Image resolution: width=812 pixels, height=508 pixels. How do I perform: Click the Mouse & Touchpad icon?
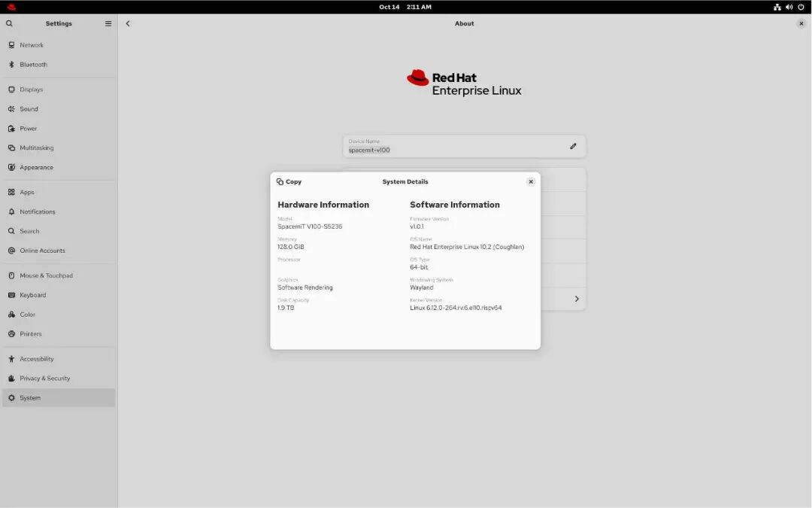[x=11, y=275]
